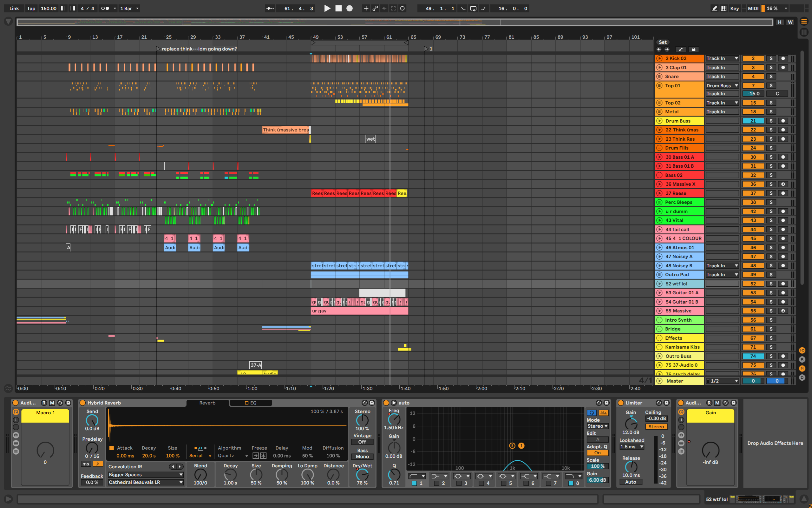Open the Bigger Spaces IR category dropdown
The width and height of the screenshot is (812, 508).
(x=146, y=475)
